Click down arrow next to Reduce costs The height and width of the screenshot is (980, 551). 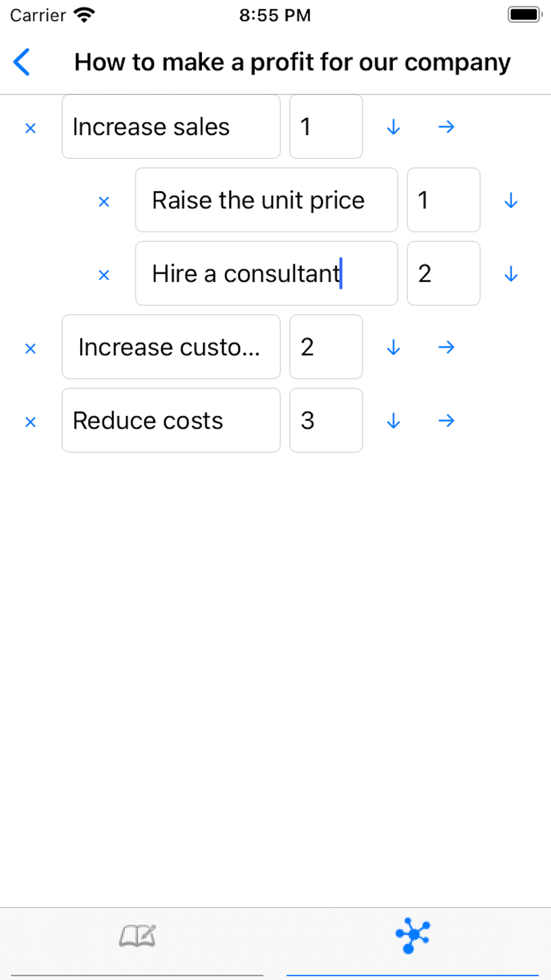pyautogui.click(x=393, y=421)
